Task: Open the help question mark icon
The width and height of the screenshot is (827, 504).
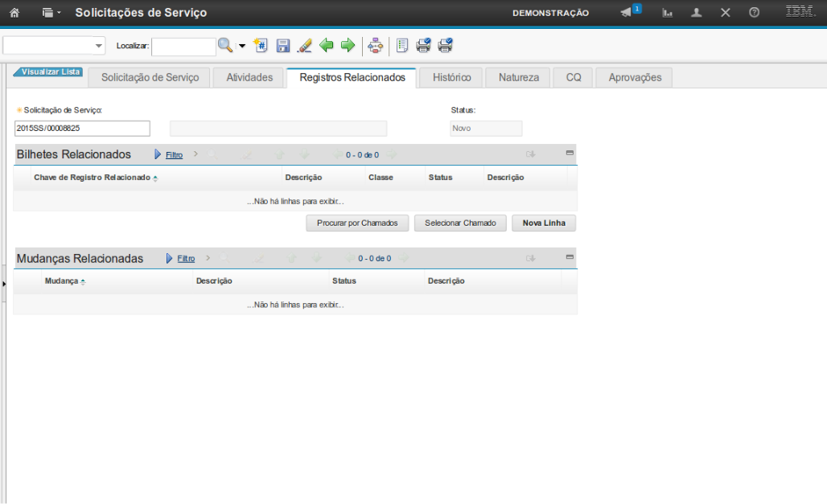Action: pyautogui.click(x=754, y=13)
